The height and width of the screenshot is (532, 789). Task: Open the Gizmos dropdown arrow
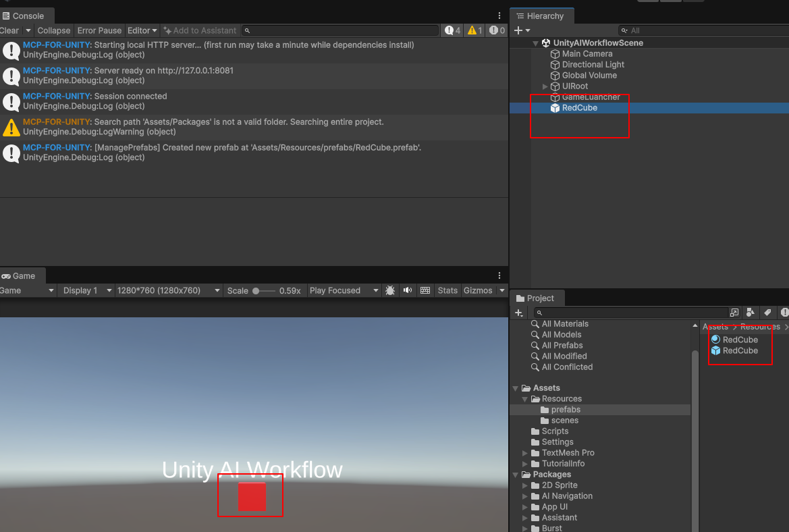[501, 290]
